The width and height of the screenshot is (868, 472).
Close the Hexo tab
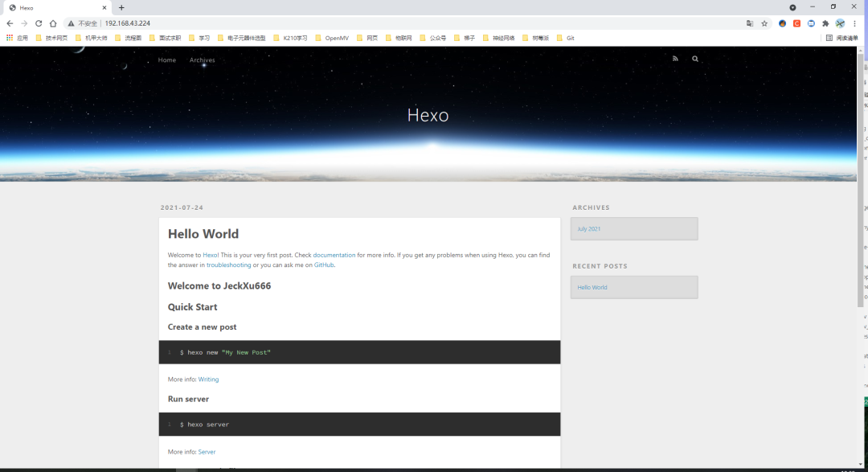coord(104,8)
